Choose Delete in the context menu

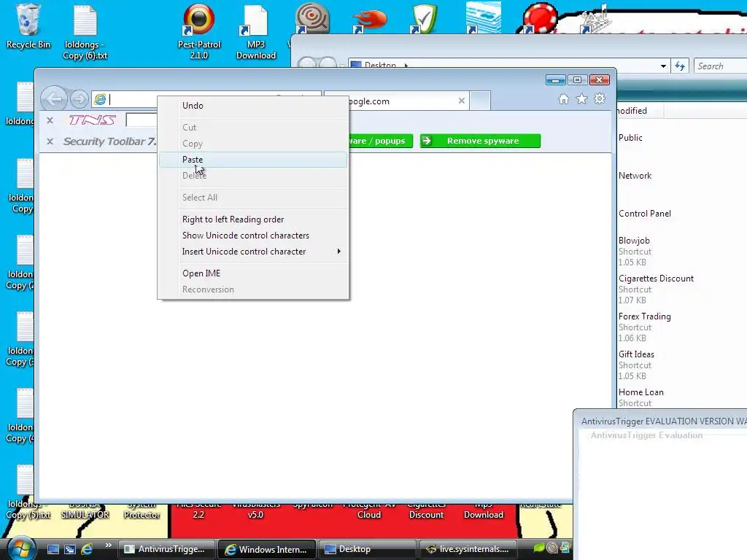pos(253,176)
